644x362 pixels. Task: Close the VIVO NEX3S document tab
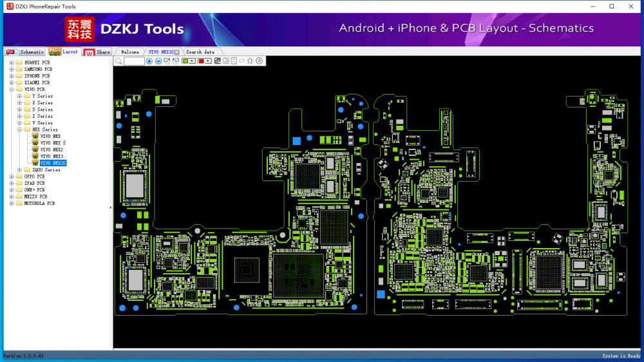tap(177, 52)
